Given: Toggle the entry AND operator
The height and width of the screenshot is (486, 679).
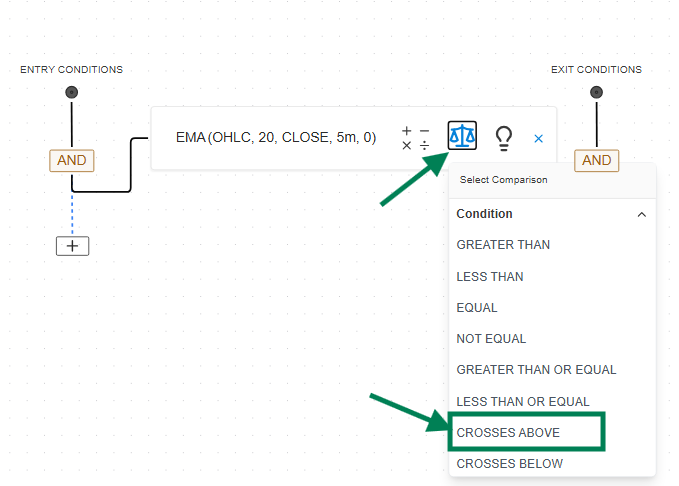Looking at the screenshot, I should coord(72,160).
